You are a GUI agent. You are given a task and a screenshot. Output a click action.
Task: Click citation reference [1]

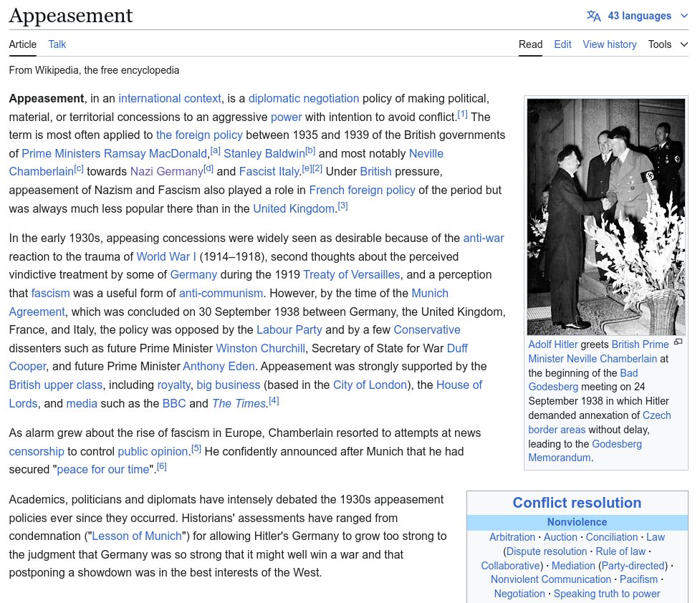462,115
